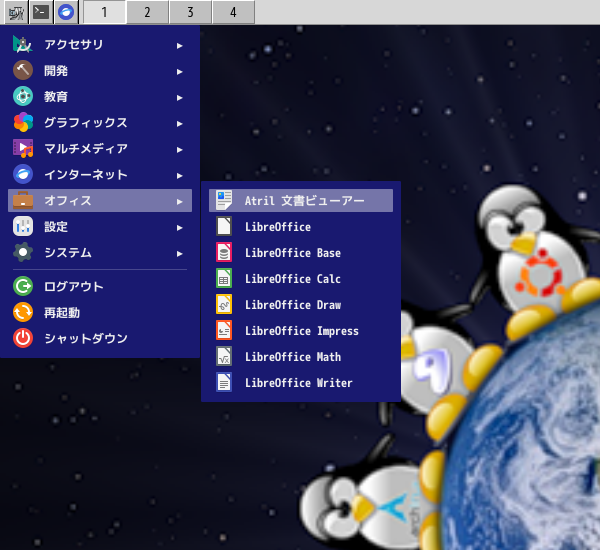Choose ログアウト to log out
Screen dimensions: 600x550
[x=100, y=286]
